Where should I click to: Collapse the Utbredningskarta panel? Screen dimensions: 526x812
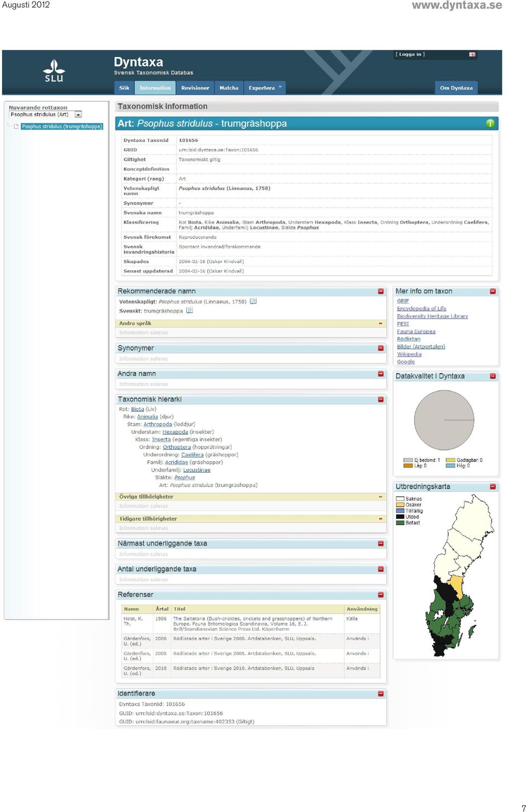point(493,486)
